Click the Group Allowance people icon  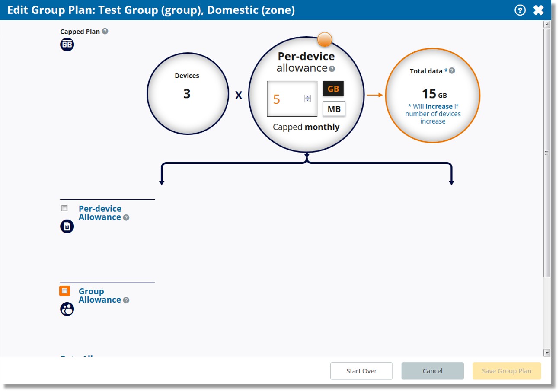click(67, 309)
